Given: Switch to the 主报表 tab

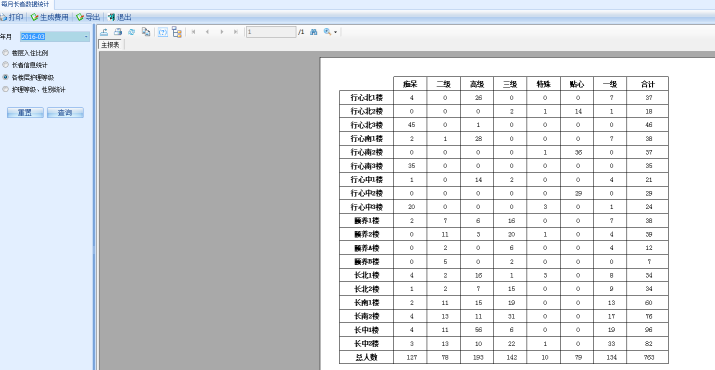Looking at the screenshot, I should (x=111, y=45).
